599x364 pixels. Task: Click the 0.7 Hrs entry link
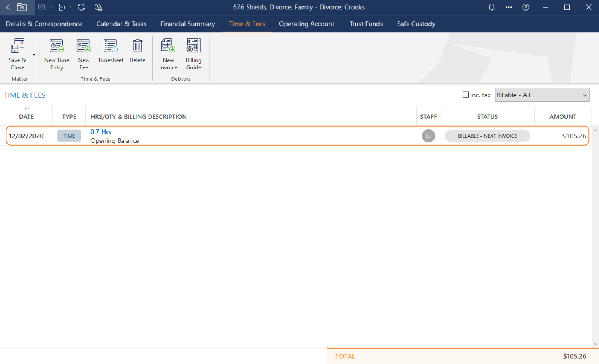pos(101,131)
